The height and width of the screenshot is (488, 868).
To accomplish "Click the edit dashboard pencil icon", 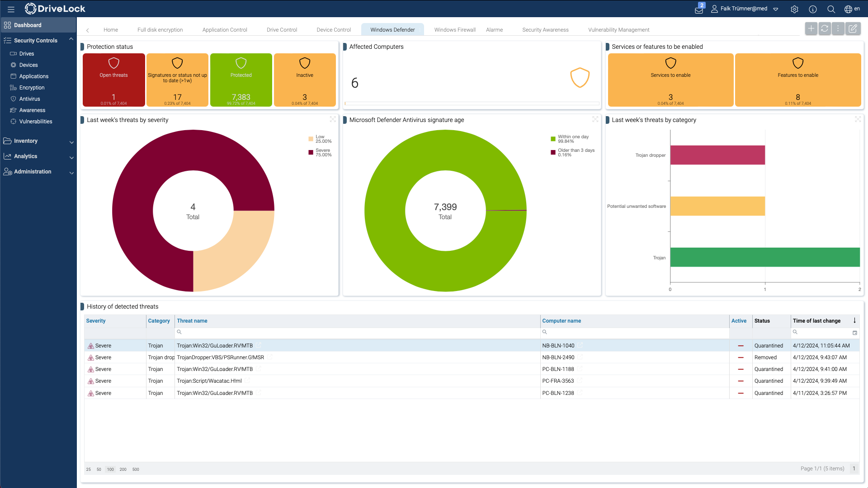I will tap(853, 29).
